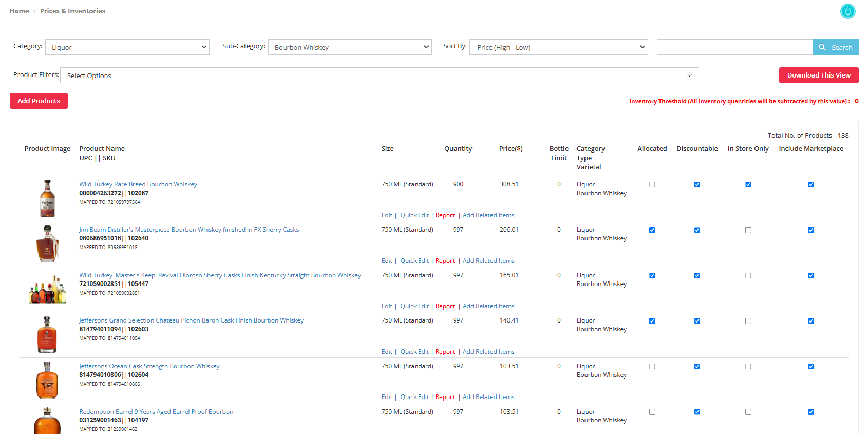
Task: Uncheck Allocated for Jim Beam Distiller's Masterpiece
Action: (652, 230)
